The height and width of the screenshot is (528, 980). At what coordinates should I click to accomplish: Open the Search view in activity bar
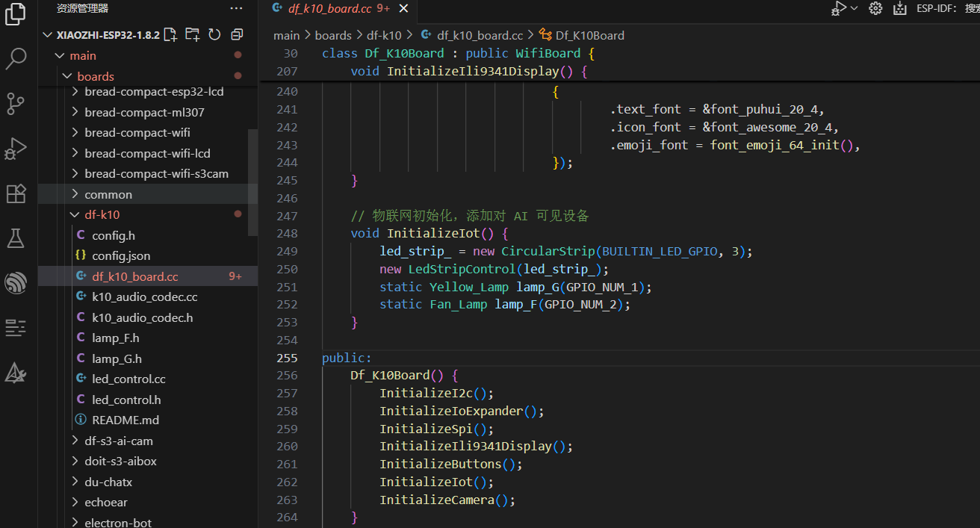(16, 58)
